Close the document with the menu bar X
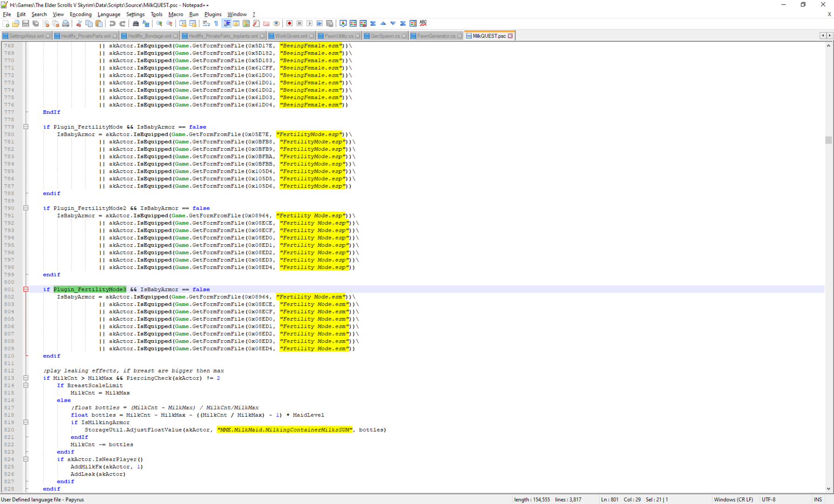This screenshot has width=834, height=504. pos(829,14)
